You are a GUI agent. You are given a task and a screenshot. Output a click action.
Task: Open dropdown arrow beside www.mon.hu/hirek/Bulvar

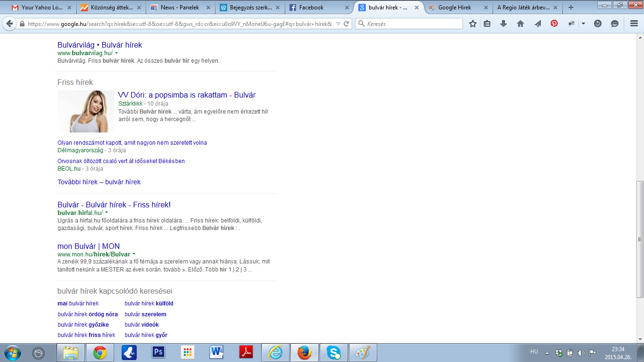134,255
